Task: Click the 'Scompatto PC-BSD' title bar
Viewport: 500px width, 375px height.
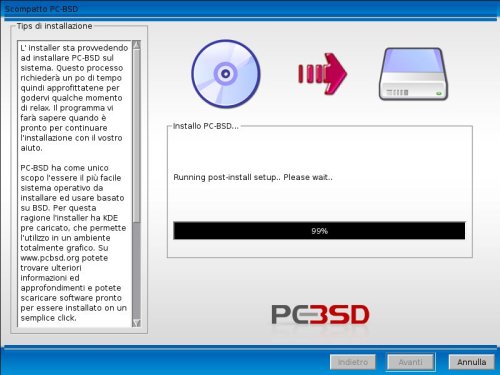Action: [250, 9]
